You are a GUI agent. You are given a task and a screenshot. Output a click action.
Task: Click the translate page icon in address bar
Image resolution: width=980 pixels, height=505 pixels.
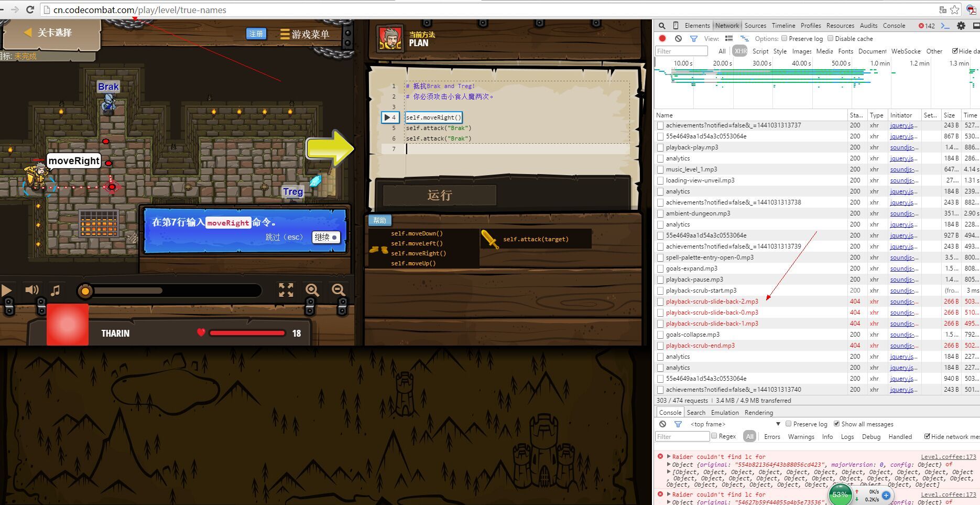[x=943, y=9]
